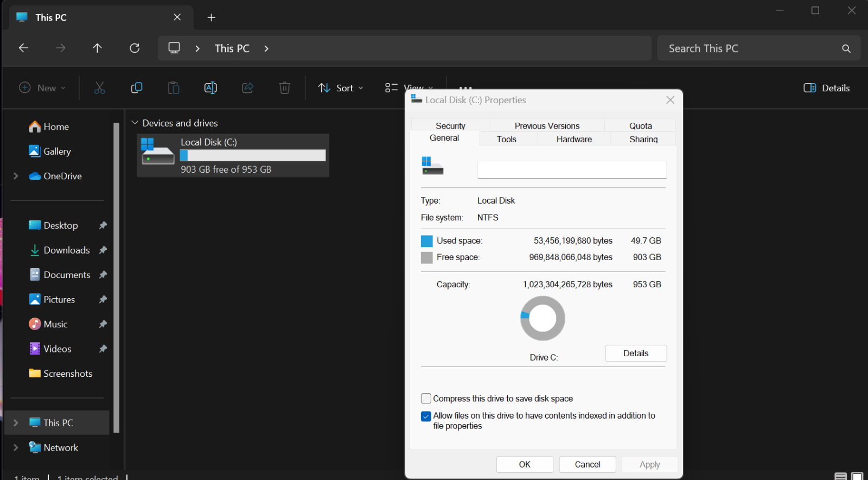The width and height of the screenshot is (868, 480).
Task: Click the navigation pane scrollbar
Action: (x=116, y=277)
